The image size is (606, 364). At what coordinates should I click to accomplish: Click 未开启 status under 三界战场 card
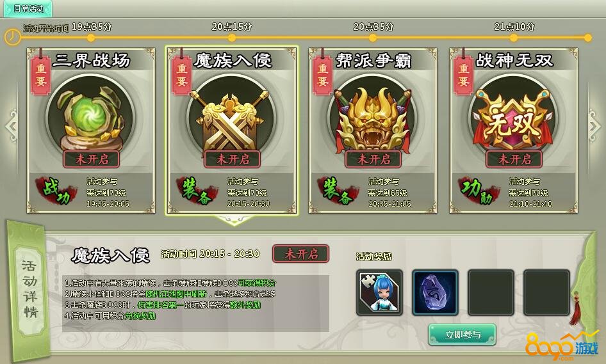pos(92,159)
